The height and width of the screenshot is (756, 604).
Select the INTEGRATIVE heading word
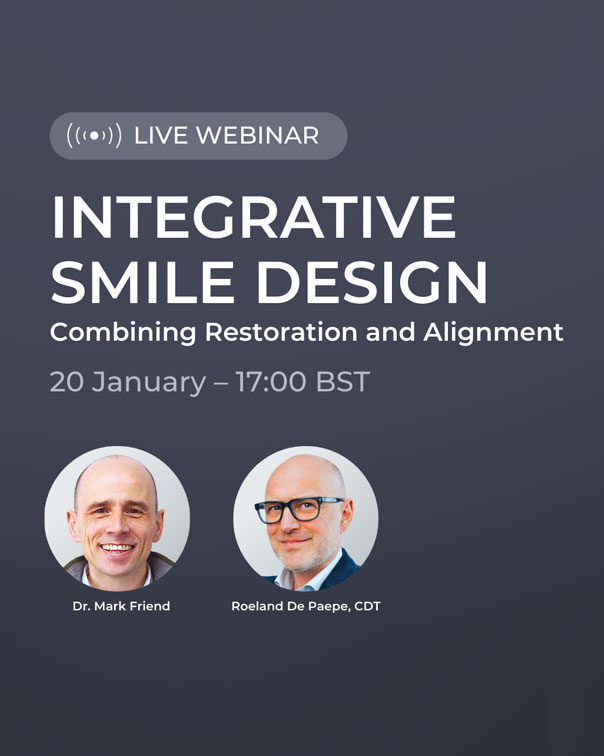tap(253, 218)
